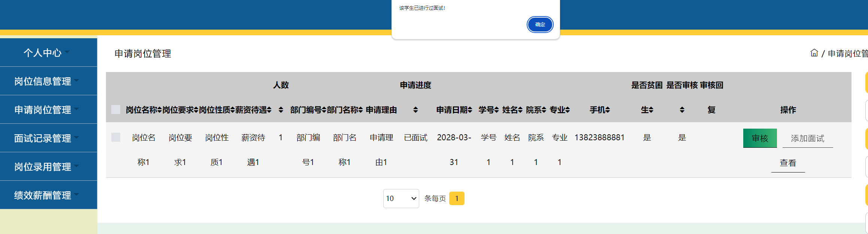
Task: Open the page size dropdown showing 10
Action: tap(401, 198)
